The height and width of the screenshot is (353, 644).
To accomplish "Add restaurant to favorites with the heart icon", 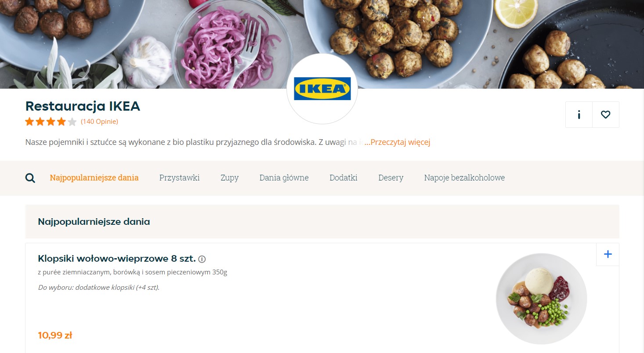I will pos(606,115).
